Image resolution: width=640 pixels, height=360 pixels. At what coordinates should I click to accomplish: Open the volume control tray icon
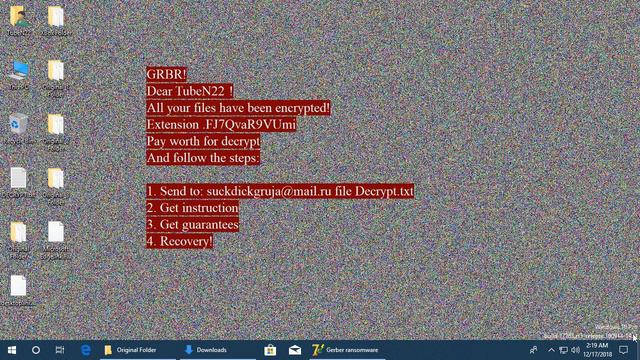(x=576, y=350)
